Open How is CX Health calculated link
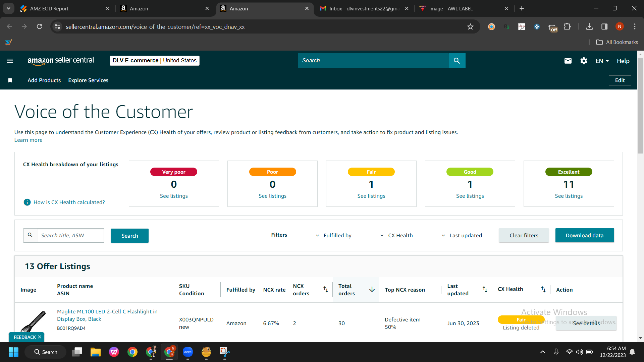The width and height of the screenshot is (644, 362). [69, 202]
